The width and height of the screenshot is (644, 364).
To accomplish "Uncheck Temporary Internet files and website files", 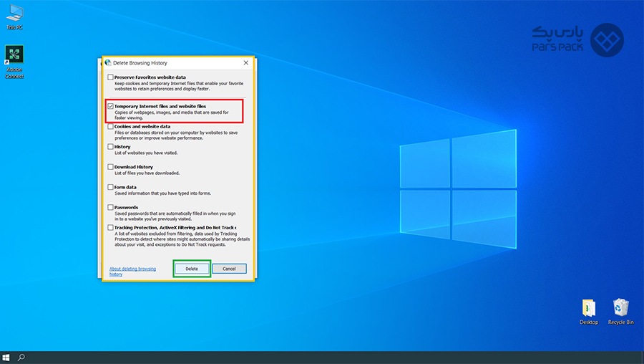I will (x=110, y=106).
